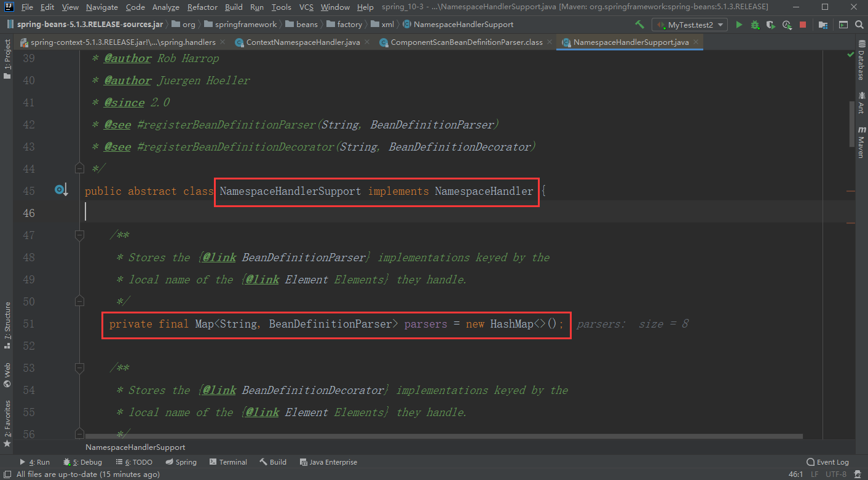Screen dimensions: 868x480
Task: Open the Ant tool window
Action: click(861, 103)
